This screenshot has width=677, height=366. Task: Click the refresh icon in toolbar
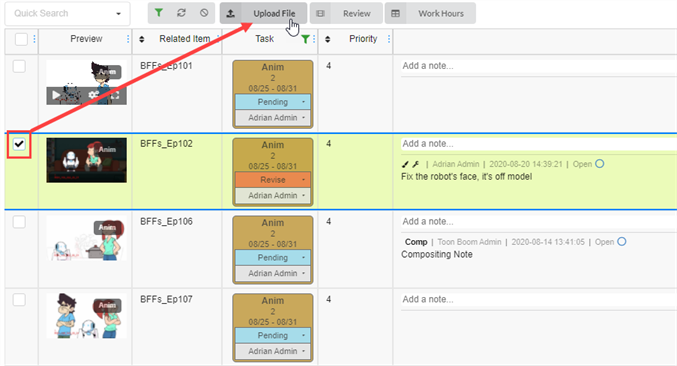coord(181,13)
